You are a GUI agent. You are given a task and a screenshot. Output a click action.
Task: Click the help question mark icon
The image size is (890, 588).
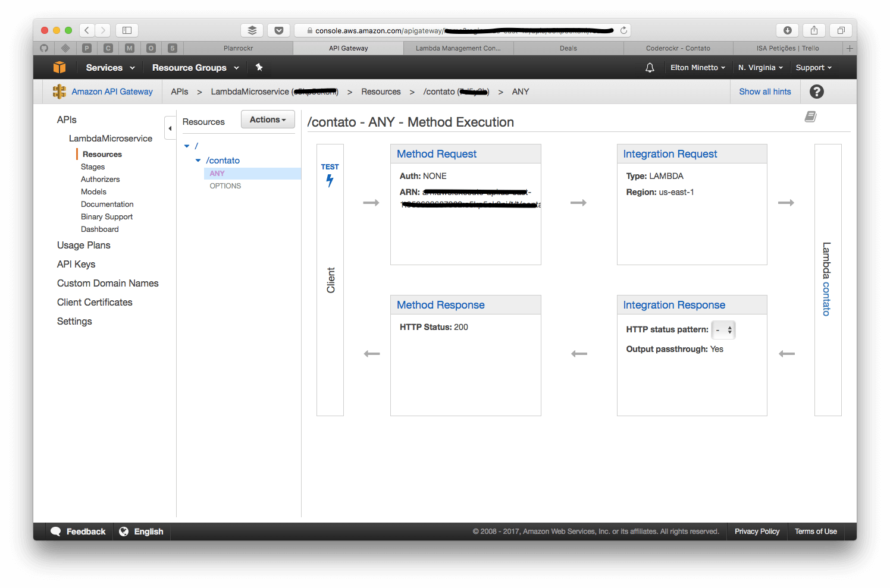point(816,92)
